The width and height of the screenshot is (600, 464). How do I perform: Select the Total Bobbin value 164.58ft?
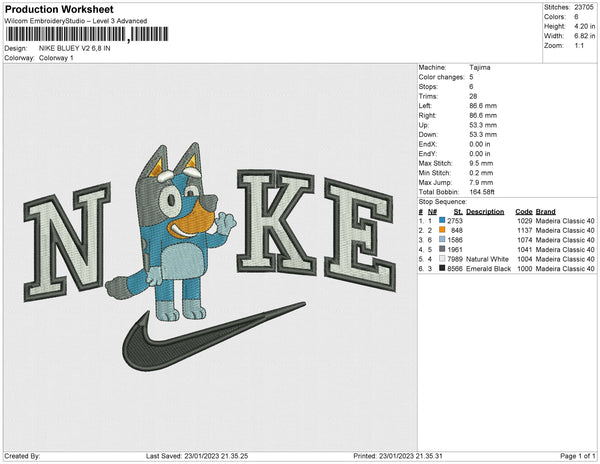pos(482,192)
